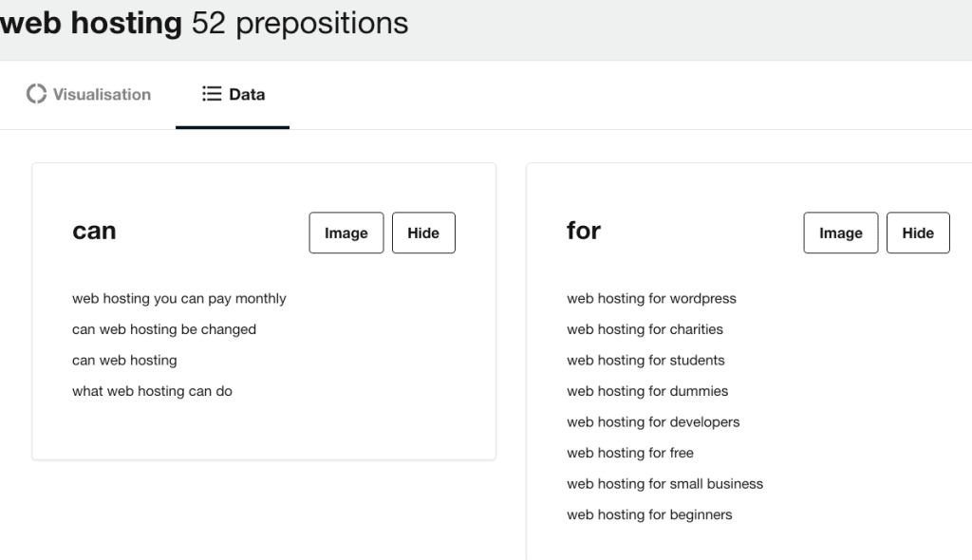Click 'web hosting for beginners'
The width and height of the screenshot is (972, 560).
pos(649,514)
